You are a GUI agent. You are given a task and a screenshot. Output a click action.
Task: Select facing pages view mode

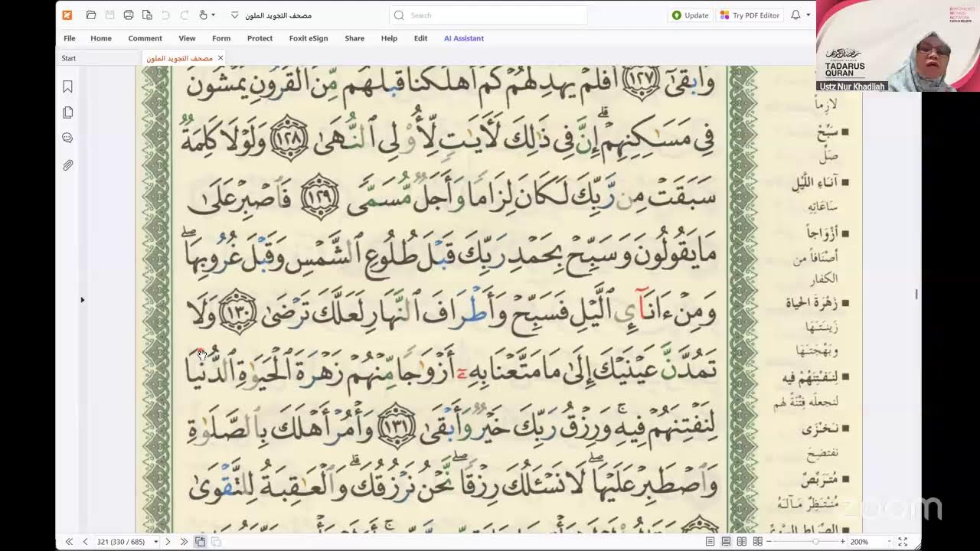tap(742, 541)
